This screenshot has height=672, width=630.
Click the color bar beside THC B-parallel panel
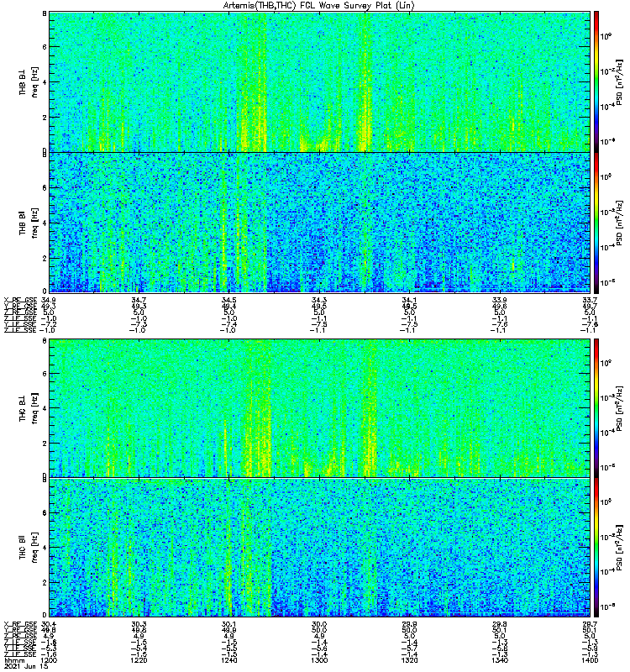(x=596, y=548)
